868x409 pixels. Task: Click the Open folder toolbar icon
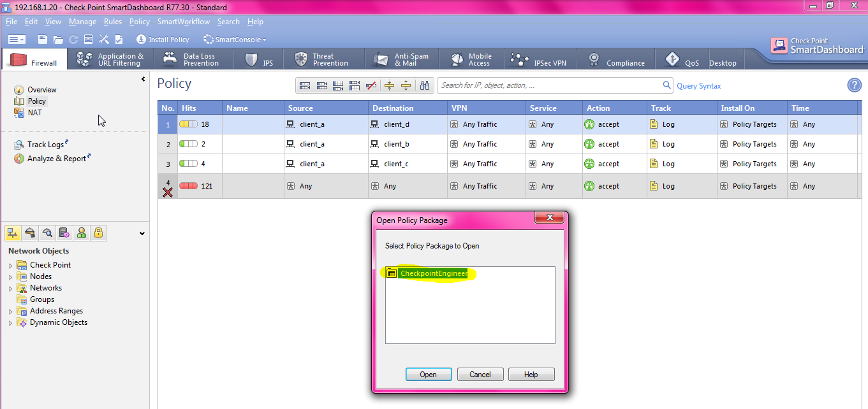[x=58, y=39]
